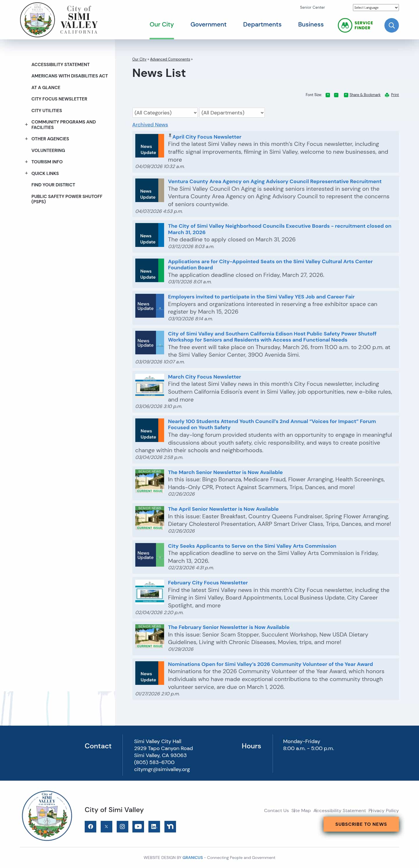The height and width of the screenshot is (868, 419).
Task: Open the Business menu
Action: pos(310,24)
